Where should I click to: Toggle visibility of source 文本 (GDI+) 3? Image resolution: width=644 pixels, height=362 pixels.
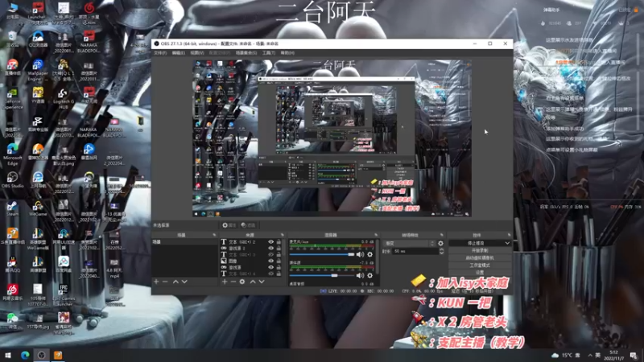pyautogui.click(x=270, y=254)
